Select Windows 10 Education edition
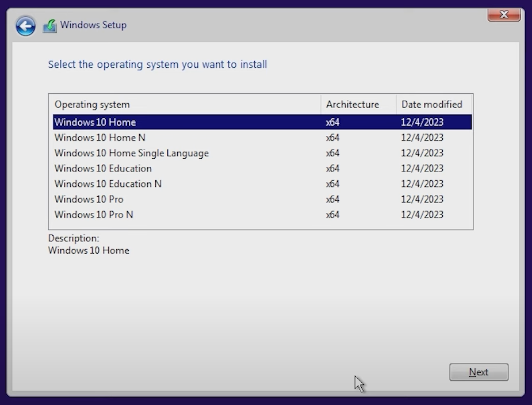Screen dimensions: 532x405 pos(103,168)
